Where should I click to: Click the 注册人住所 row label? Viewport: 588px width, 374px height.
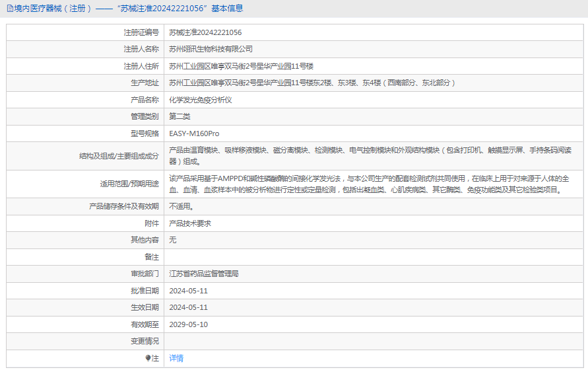(141, 67)
